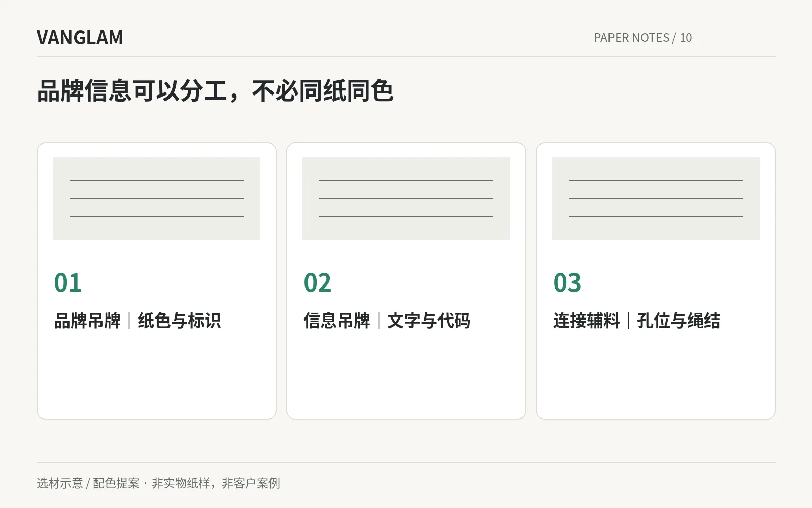Click the caption 品牌吊牌｜纸色与标识
This screenshot has height=508, width=812.
[x=138, y=321]
